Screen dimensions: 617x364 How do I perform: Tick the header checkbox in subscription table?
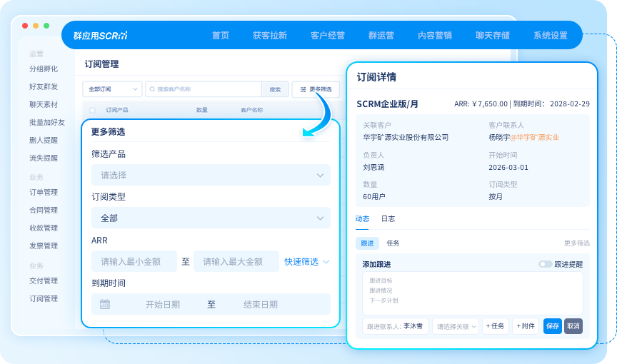point(92,110)
